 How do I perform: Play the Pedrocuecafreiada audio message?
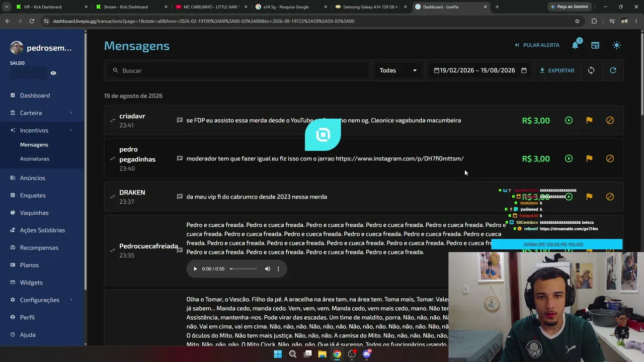click(195, 269)
